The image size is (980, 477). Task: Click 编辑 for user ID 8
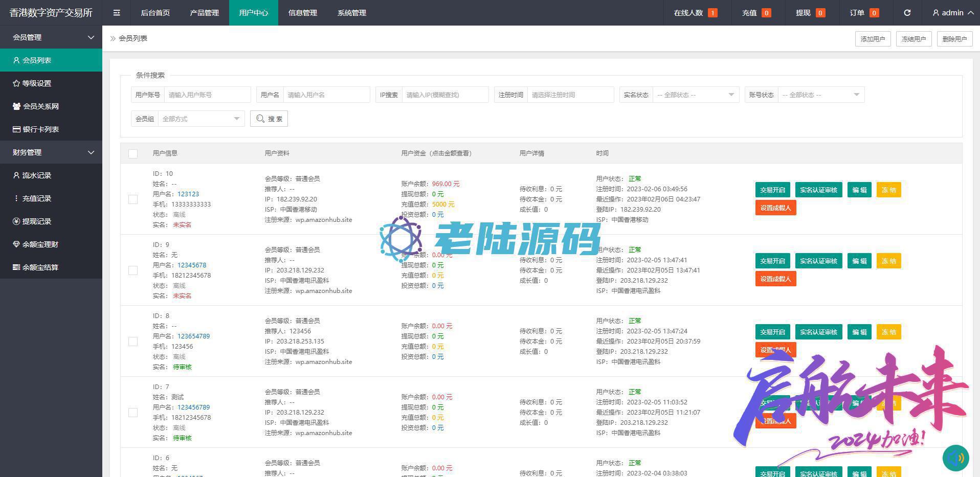click(x=859, y=332)
